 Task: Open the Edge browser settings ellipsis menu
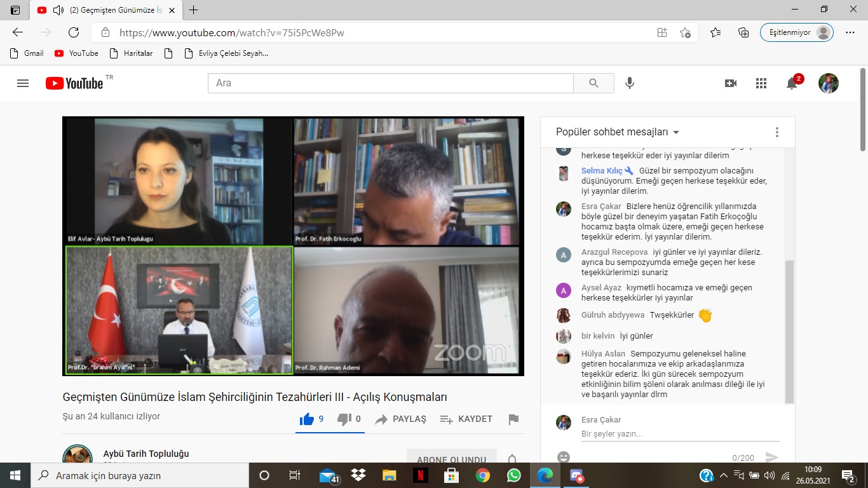[x=850, y=32]
